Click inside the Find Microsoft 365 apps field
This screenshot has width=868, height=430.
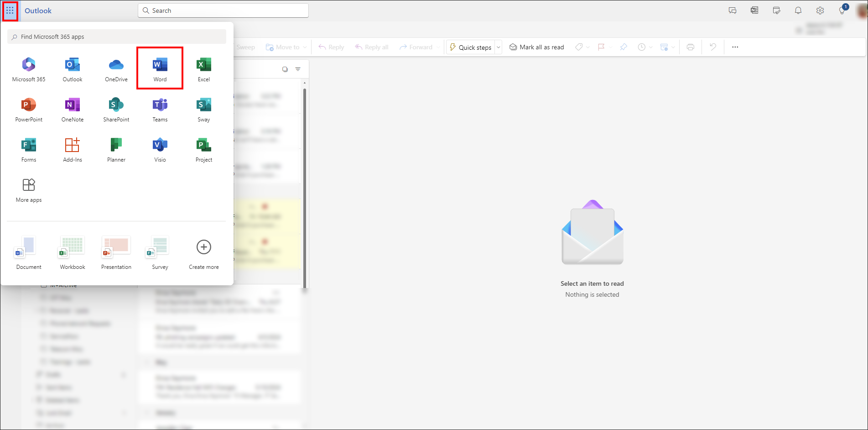click(116, 36)
